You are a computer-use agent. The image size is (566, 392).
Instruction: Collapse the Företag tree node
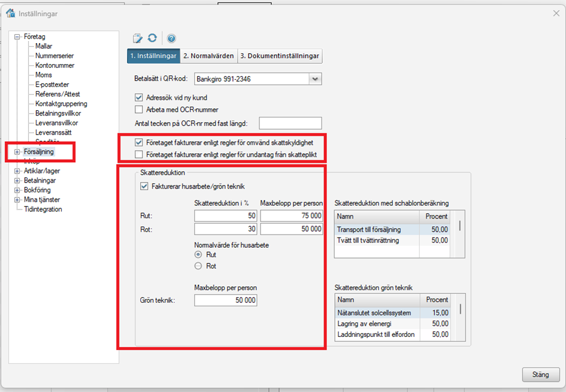pos(17,37)
